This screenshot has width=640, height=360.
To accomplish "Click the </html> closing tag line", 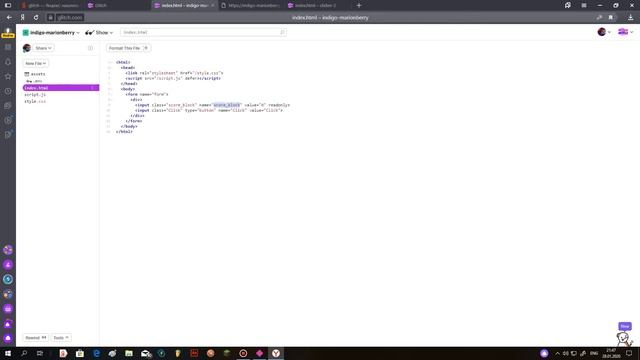I will (124, 131).
